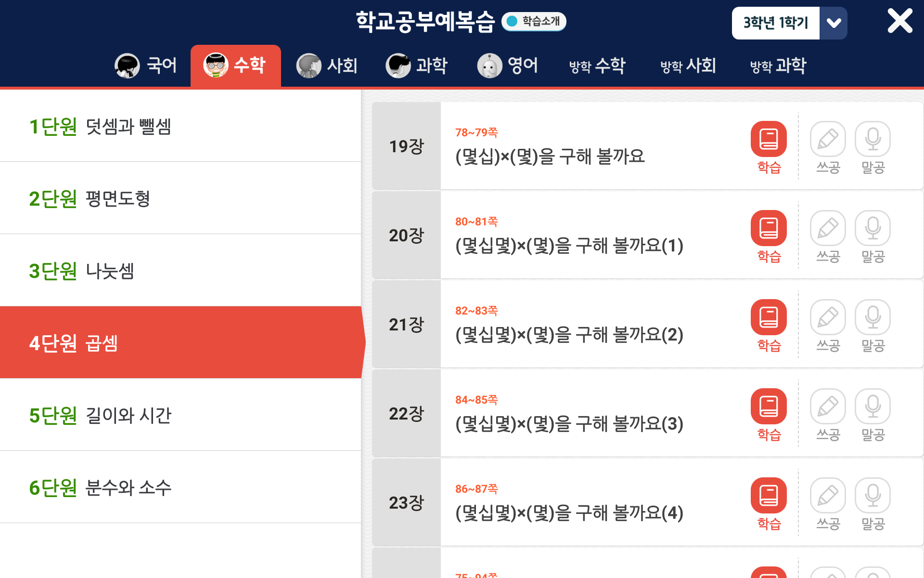Tap the 말공 microphone icon for 22장
The width and height of the screenshot is (924, 578).
click(873, 407)
